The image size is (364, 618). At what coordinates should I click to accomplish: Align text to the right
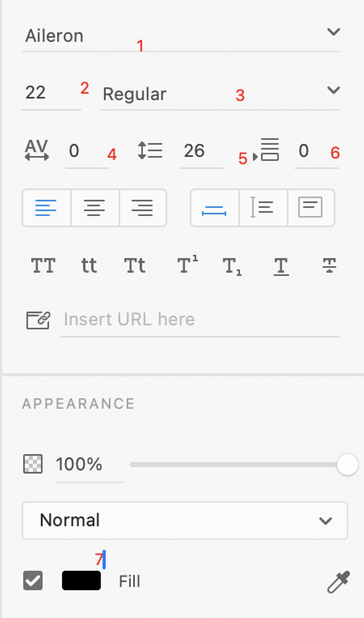click(142, 208)
